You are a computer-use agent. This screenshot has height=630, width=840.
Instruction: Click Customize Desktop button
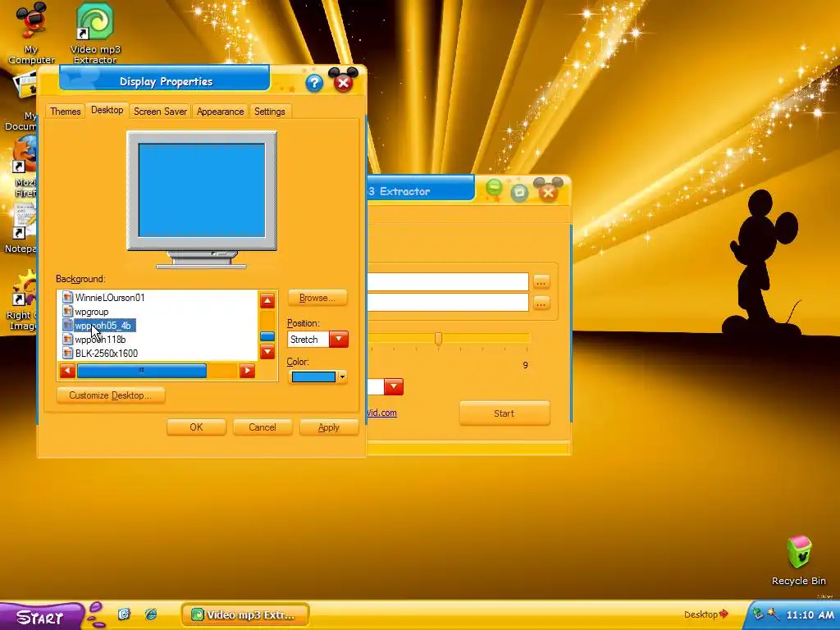point(111,395)
